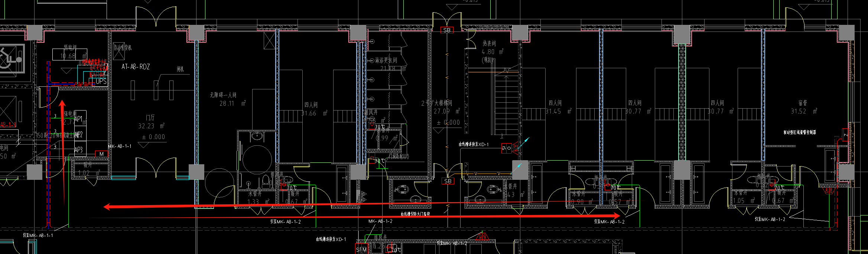This screenshot has width=868, height=254.
Task: Select the 由线槽连接至XD-1 label near stairs
Action: pos(474,144)
